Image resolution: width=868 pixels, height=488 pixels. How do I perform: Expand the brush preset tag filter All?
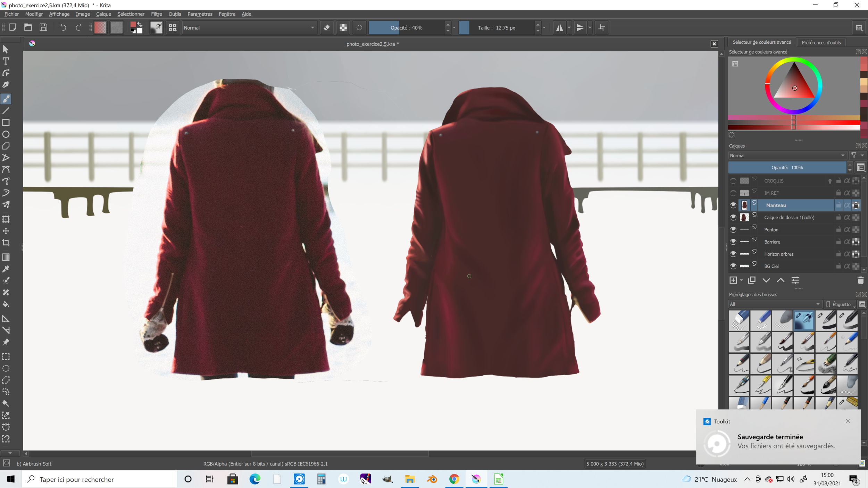774,304
